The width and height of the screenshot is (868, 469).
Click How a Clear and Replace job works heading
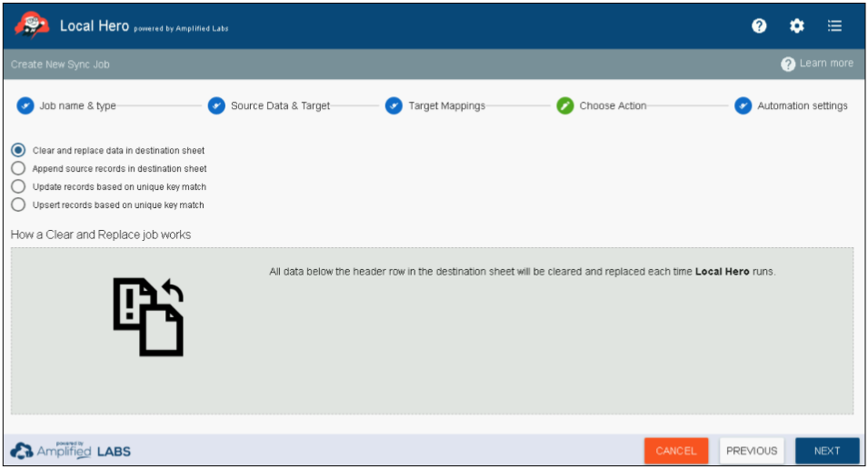(x=101, y=234)
